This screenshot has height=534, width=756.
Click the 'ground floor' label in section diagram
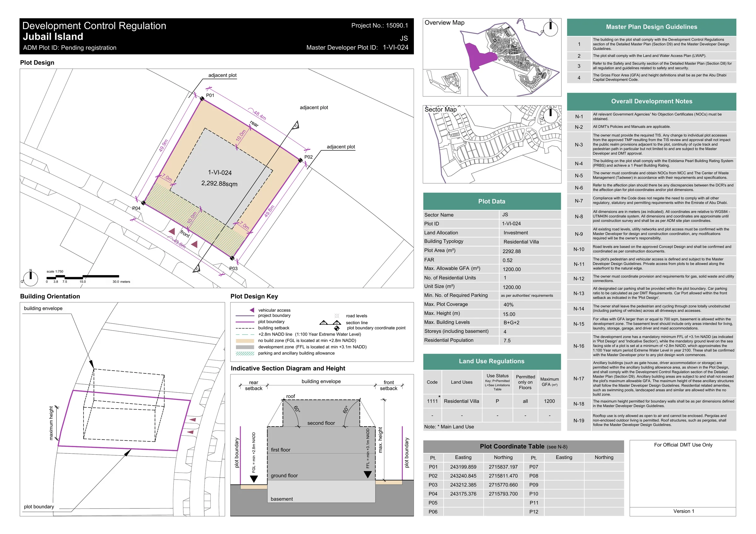(284, 475)
